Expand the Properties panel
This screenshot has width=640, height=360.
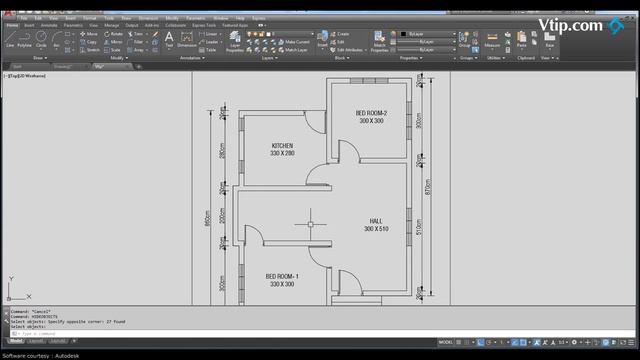(x=411, y=58)
